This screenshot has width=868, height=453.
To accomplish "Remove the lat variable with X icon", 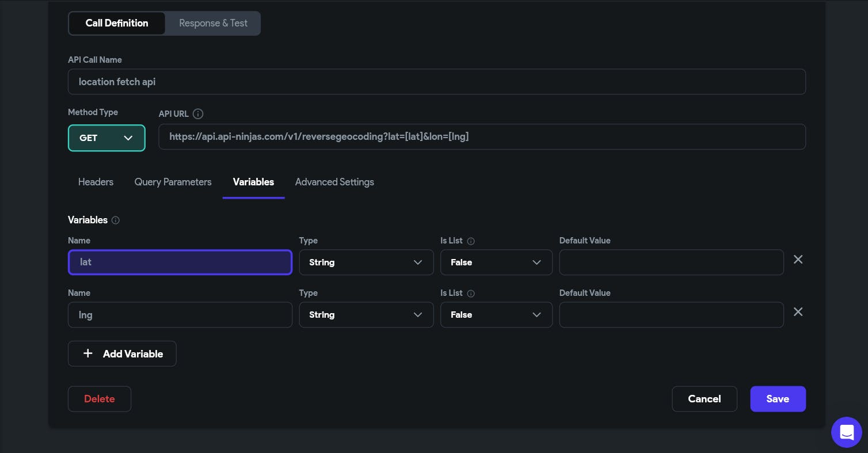I will [798, 260].
